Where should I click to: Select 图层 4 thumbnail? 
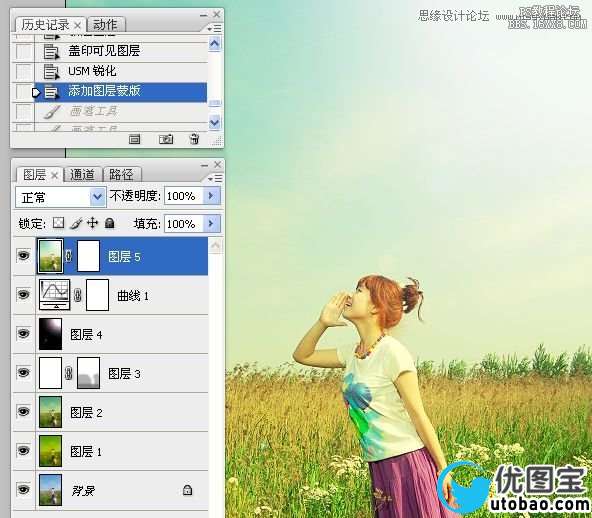click(x=51, y=334)
